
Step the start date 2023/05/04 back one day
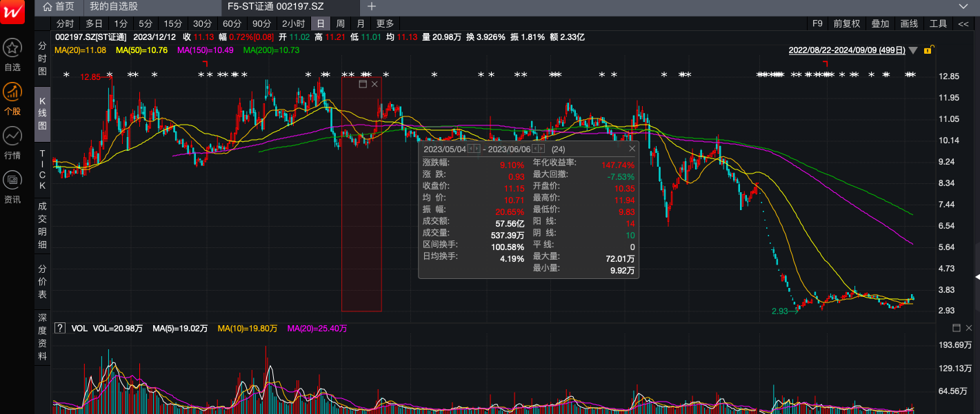tap(471, 149)
